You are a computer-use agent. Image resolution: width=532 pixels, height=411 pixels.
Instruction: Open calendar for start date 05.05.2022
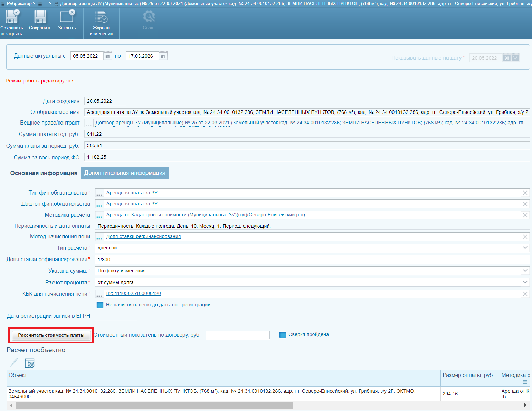point(108,56)
